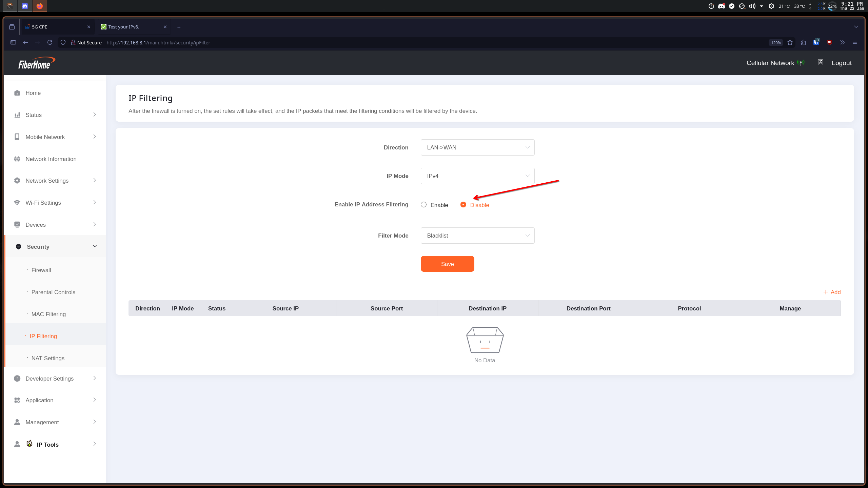Image resolution: width=868 pixels, height=488 pixels.
Task: Click the Network Information globe icon
Action: (x=17, y=159)
